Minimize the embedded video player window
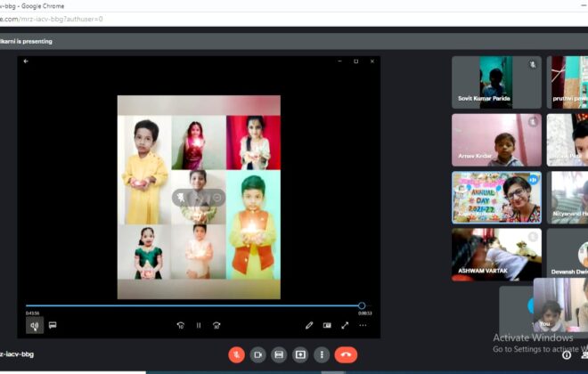 point(339,61)
